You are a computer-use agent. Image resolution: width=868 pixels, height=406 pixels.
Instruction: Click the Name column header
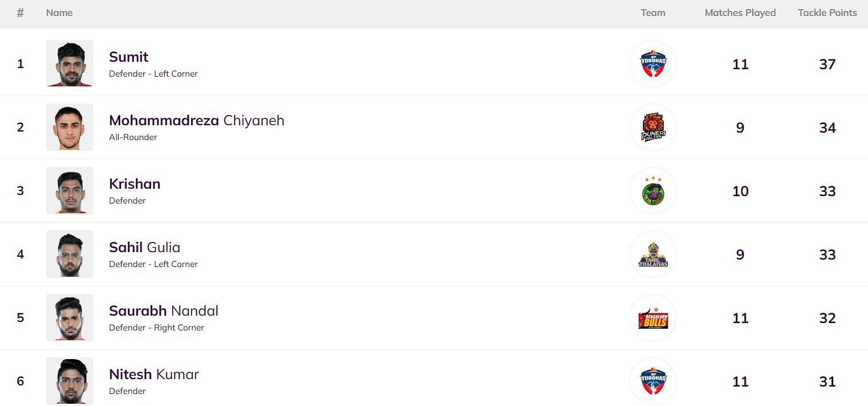[x=59, y=13]
